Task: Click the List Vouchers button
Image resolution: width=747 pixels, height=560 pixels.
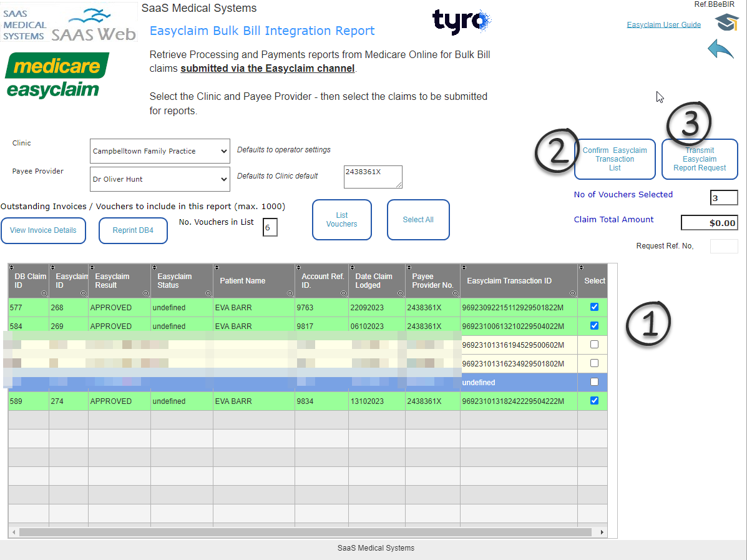Action: click(341, 220)
